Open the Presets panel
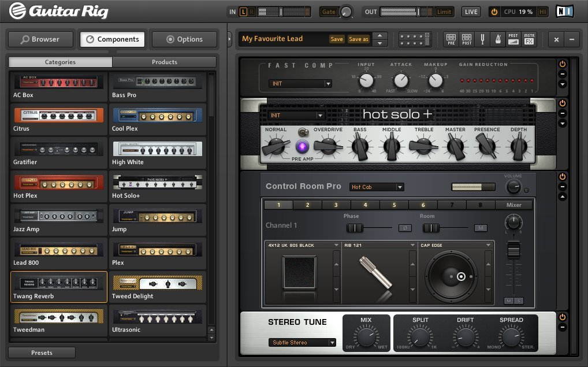This screenshot has width=588, height=367. pos(40,352)
